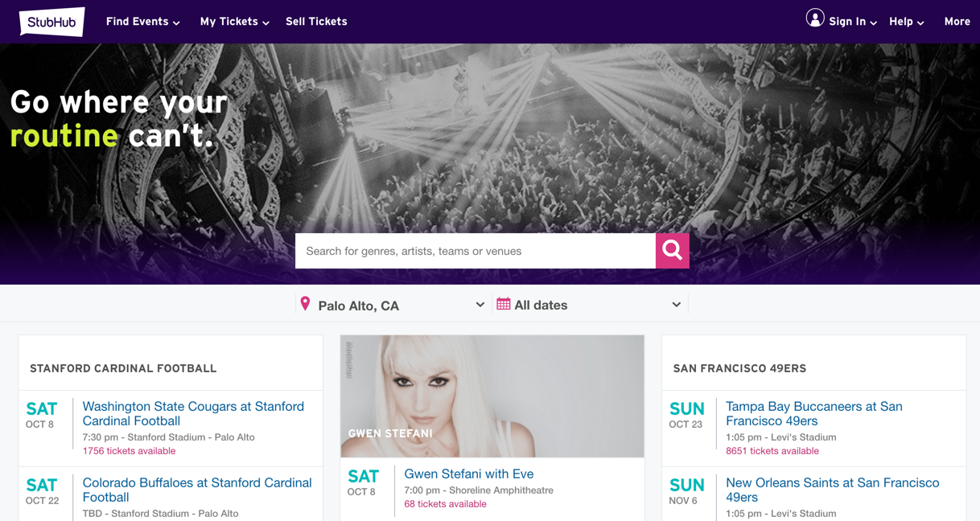Screen dimensions: 980x521
Task: Expand the My Tickets menu
Action: click(x=234, y=22)
